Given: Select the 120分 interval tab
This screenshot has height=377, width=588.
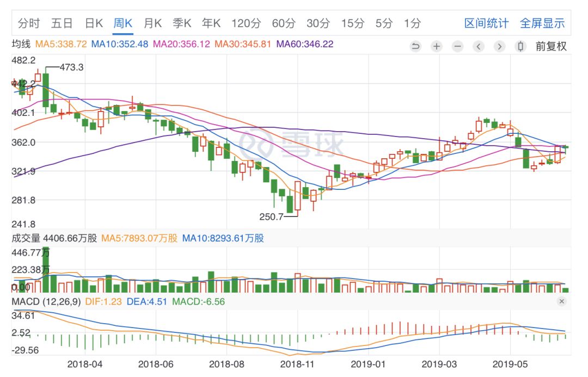Looking at the screenshot, I should [246, 23].
